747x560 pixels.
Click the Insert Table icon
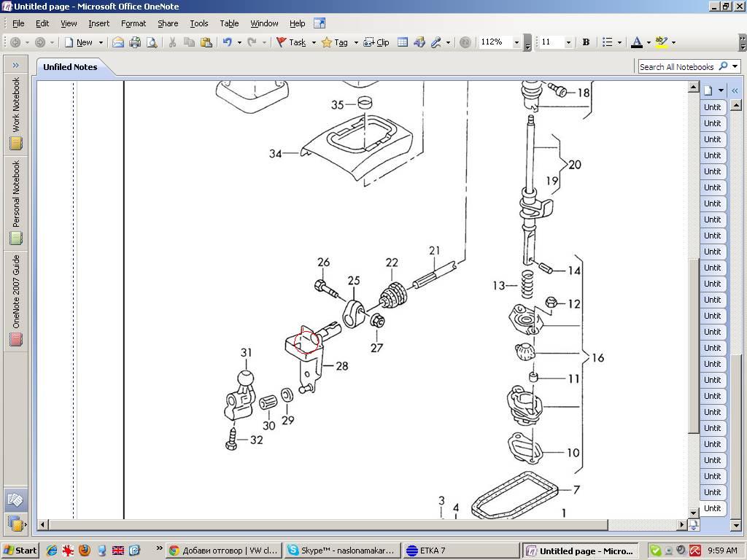[x=402, y=42]
